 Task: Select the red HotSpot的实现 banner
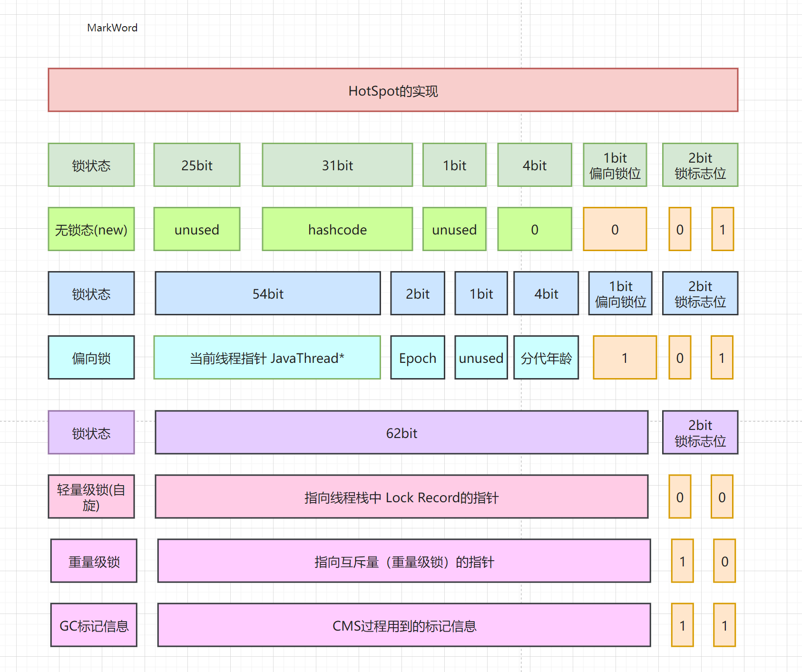pos(393,90)
